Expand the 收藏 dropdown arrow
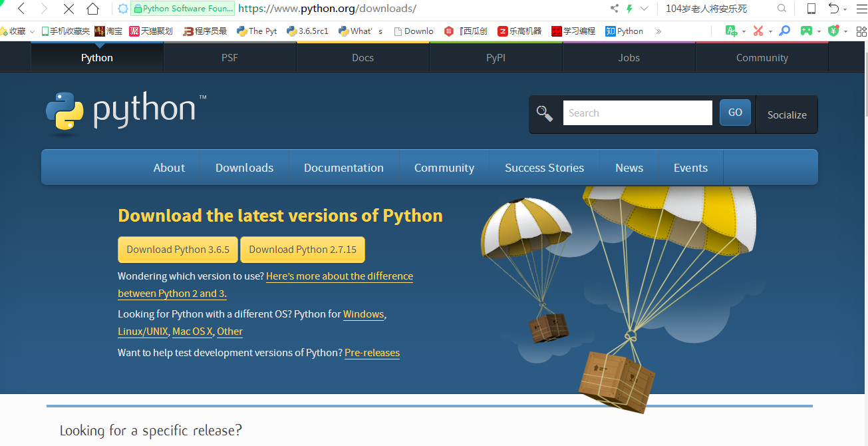The image size is (868, 446). pos(32,31)
